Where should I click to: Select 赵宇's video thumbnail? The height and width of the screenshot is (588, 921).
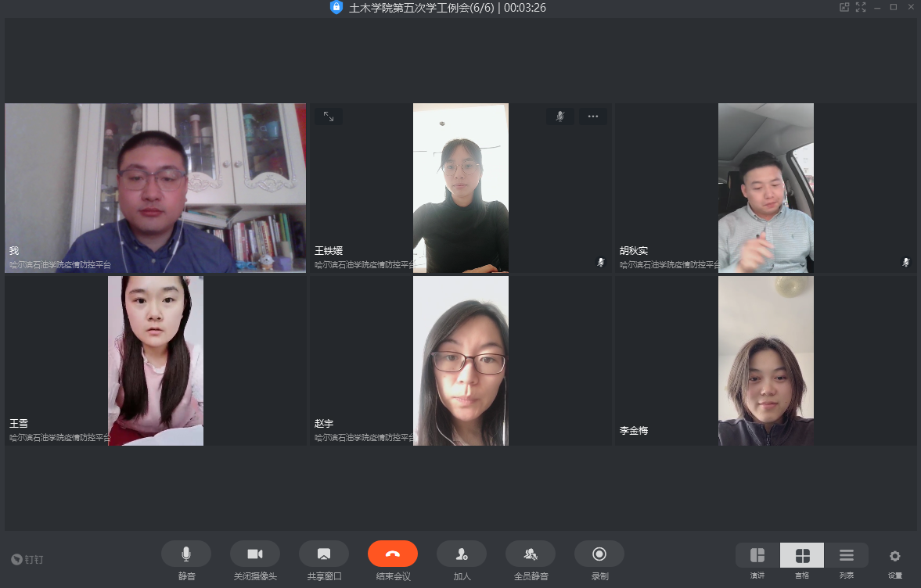460,360
